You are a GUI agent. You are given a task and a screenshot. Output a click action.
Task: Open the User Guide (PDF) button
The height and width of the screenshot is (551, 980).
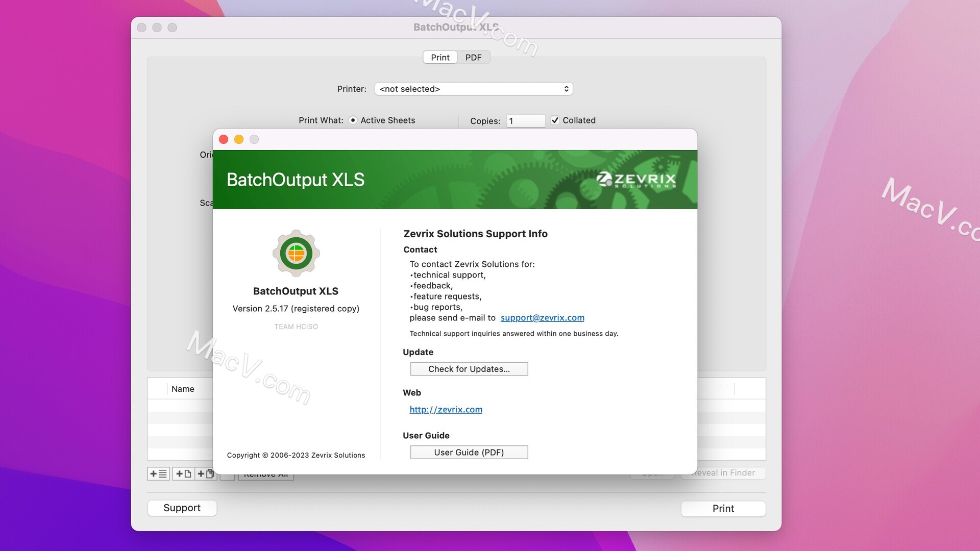[469, 453]
